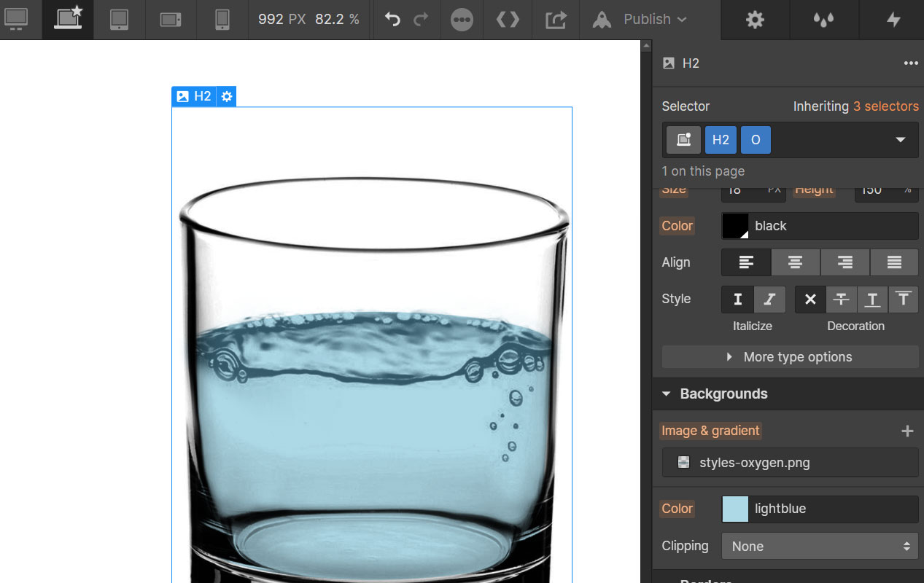Viewport: 924px width, 583px height.
Task: Apply underline text decoration
Action: tap(871, 299)
